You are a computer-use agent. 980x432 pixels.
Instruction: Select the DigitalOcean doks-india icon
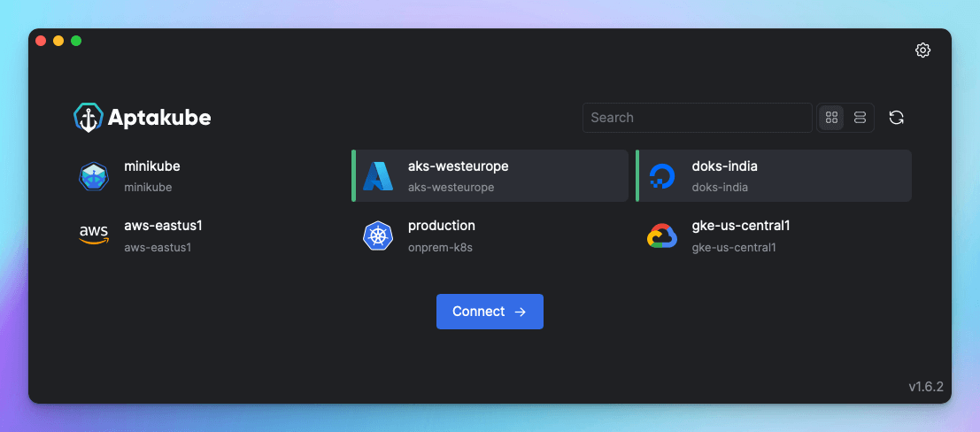coord(662,176)
